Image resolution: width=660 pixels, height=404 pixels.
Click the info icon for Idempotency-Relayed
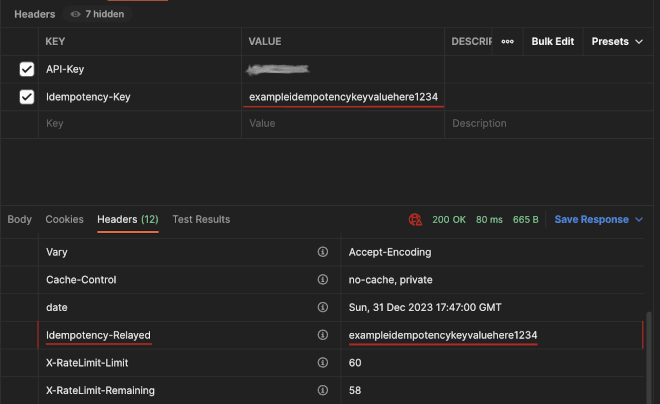(x=322, y=334)
